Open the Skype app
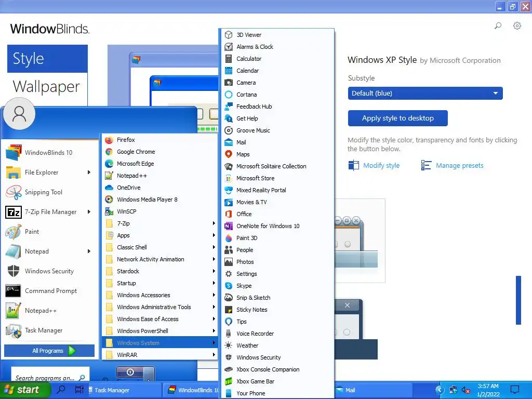This screenshot has height=399, width=532. click(277, 286)
